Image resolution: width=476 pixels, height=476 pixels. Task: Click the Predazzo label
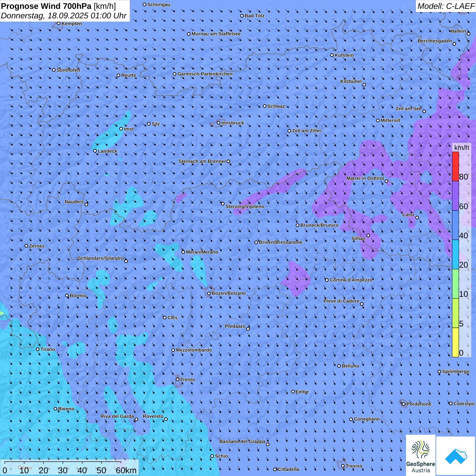235,326
